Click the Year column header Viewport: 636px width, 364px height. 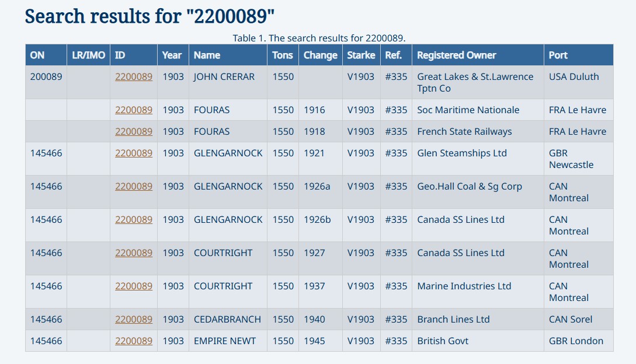(x=173, y=55)
